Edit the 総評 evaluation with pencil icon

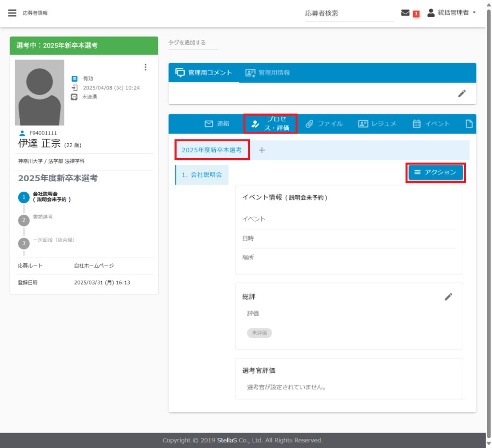(x=448, y=297)
